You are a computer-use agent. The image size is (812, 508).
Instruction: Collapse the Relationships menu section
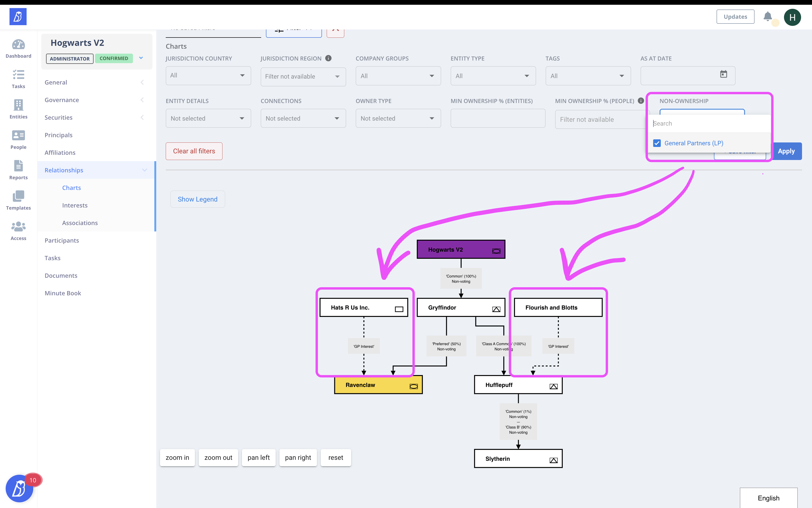pos(144,170)
